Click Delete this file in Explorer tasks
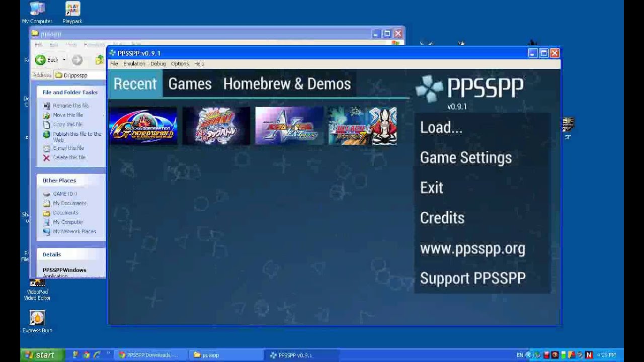Screen dimensions: 644x362 [69, 157]
